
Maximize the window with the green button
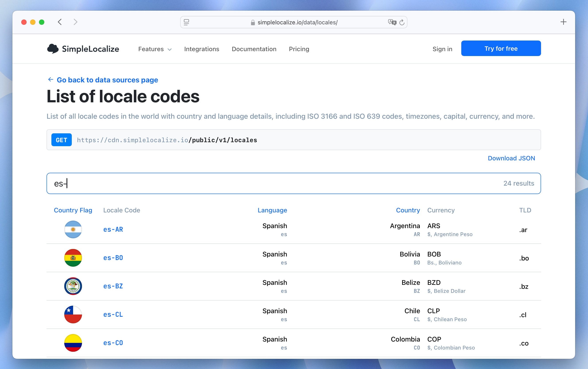click(42, 22)
